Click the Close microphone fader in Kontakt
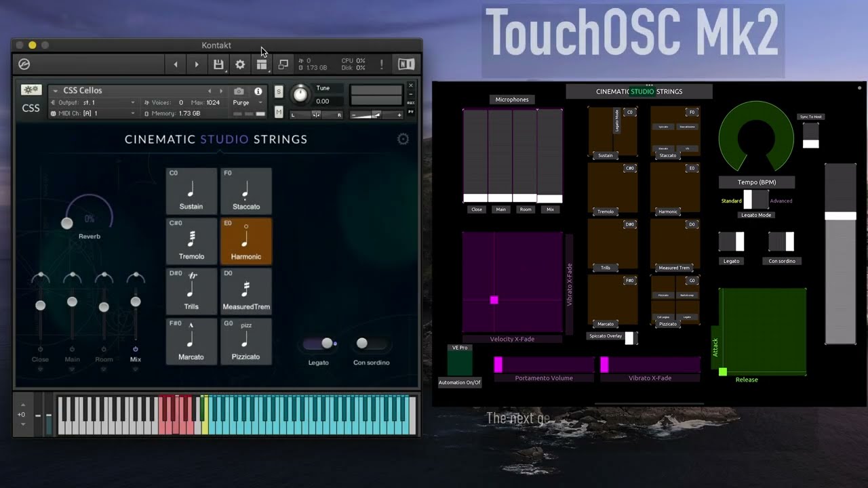Viewport: 868px width, 488px height. (41, 306)
